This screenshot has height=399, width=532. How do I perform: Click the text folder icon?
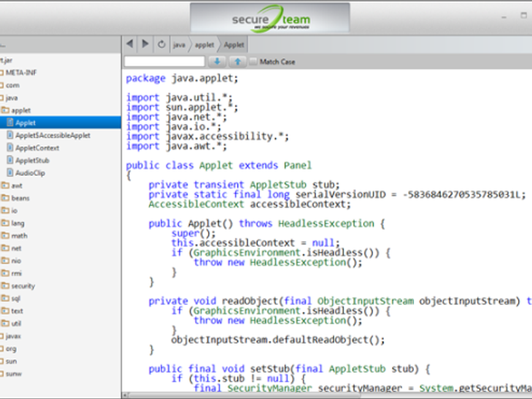point(5,311)
